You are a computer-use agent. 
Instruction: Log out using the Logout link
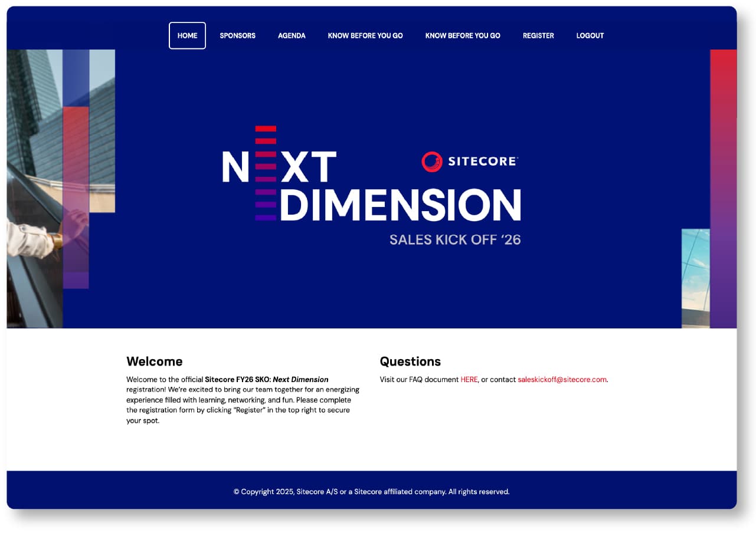pos(590,35)
